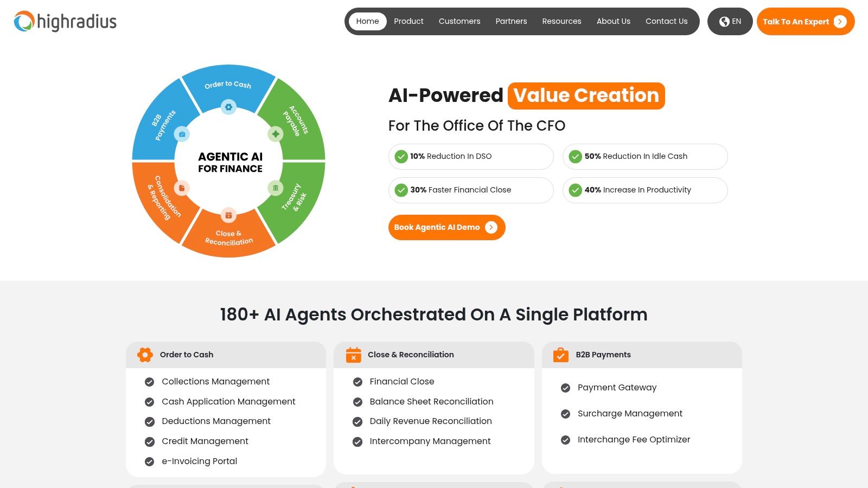868x488 pixels.
Task: Click the check icon beside Financial Close
Action: pos(358,382)
